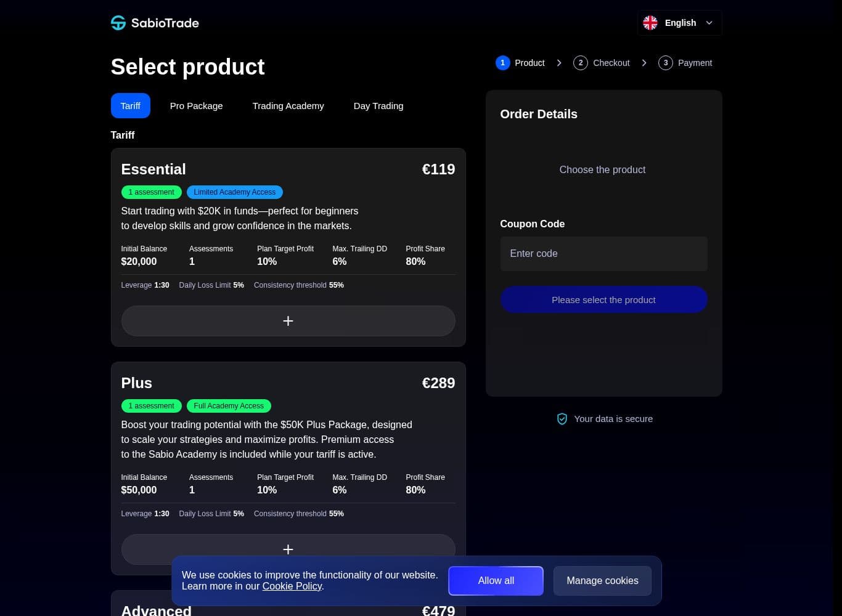The height and width of the screenshot is (616, 842).
Task: Click the Order Details heading
Action: click(x=539, y=114)
